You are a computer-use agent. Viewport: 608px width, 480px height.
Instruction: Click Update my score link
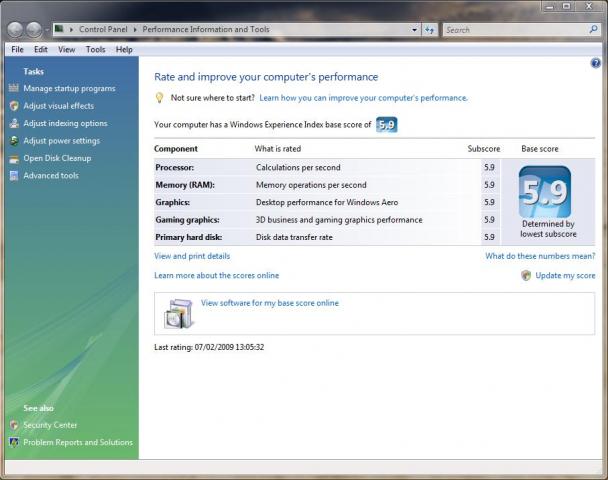click(565, 275)
